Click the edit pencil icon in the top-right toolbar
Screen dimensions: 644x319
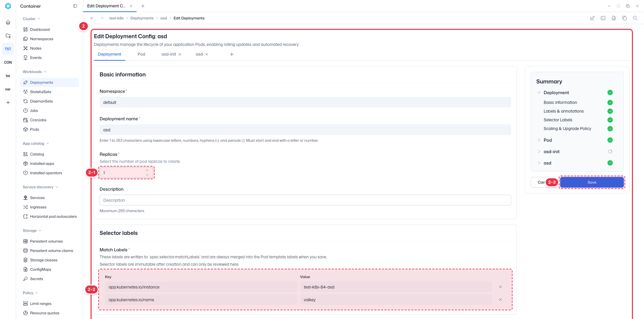(592, 18)
